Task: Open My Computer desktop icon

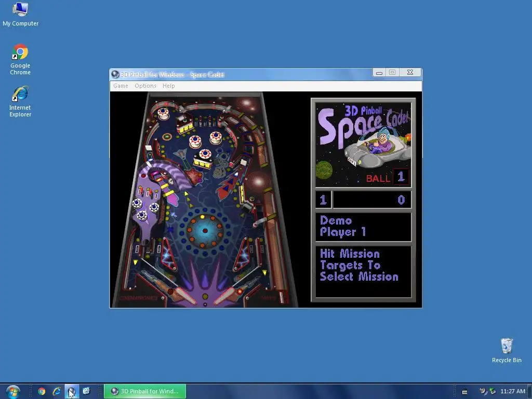Action: coord(20,14)
